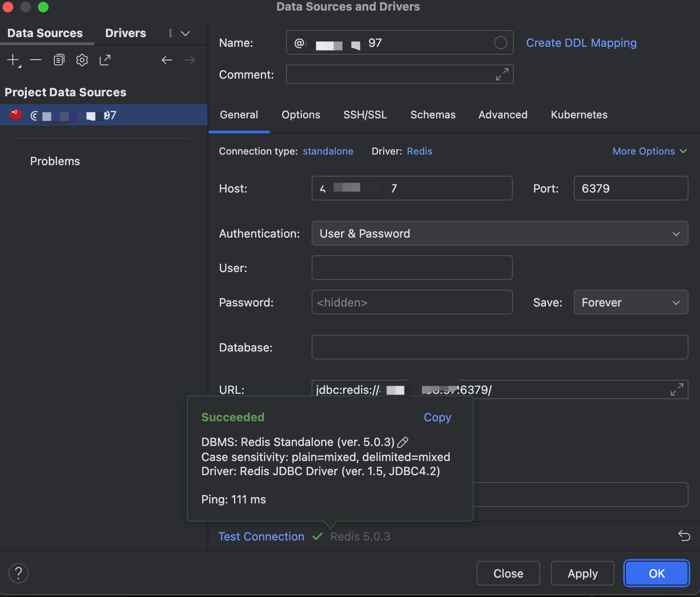Screen dimensions: 700x597
Task: Go back with the left arrow
Action: click(167, 60)
